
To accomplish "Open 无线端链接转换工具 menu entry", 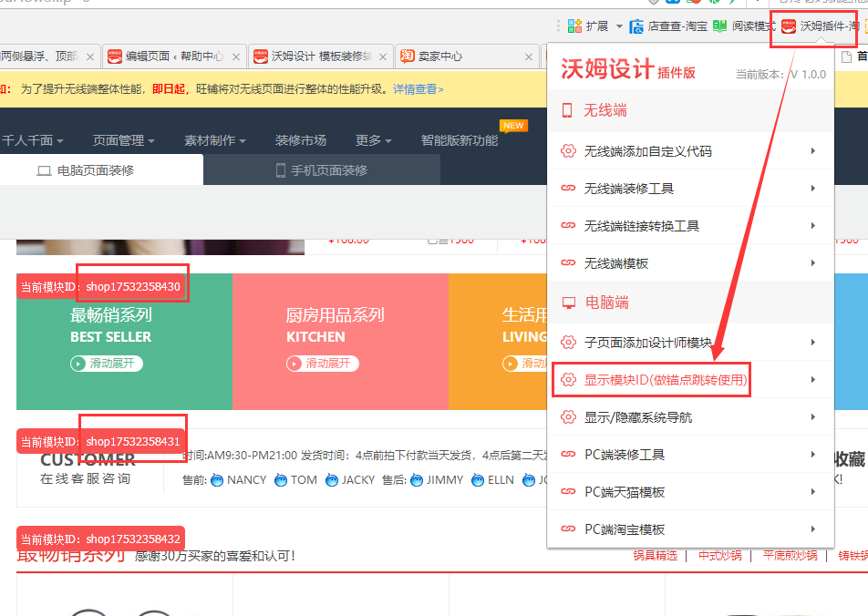I will click(x=690, y=226).
